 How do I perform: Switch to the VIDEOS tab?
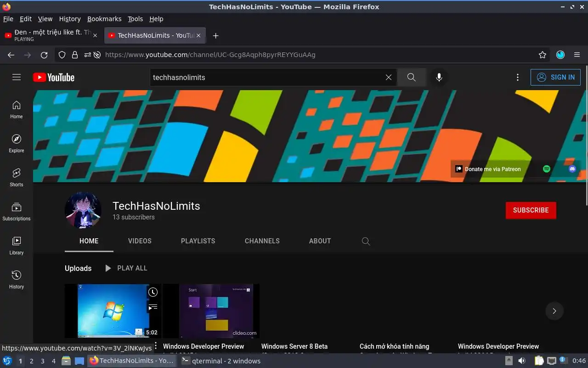140,241
